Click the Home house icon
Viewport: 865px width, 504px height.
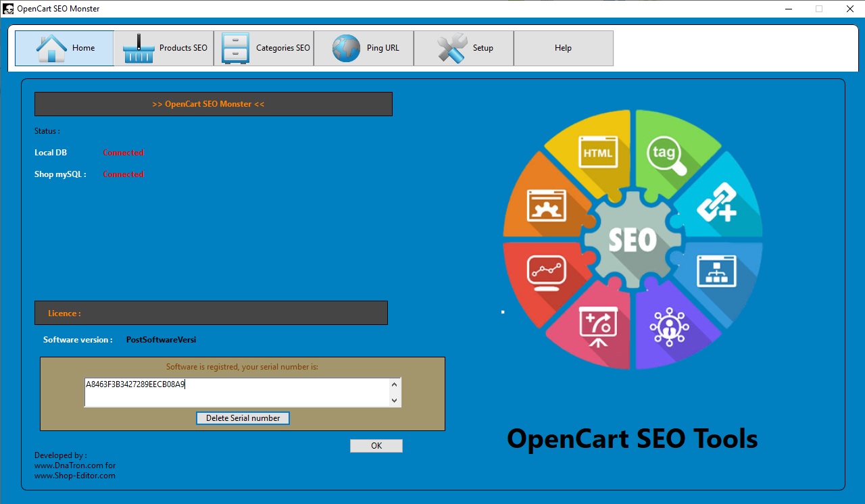coord(51,48)
